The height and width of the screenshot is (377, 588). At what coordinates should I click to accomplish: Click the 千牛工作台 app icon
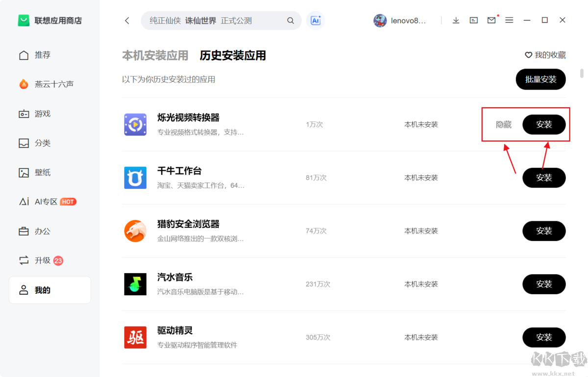(135, 178)
